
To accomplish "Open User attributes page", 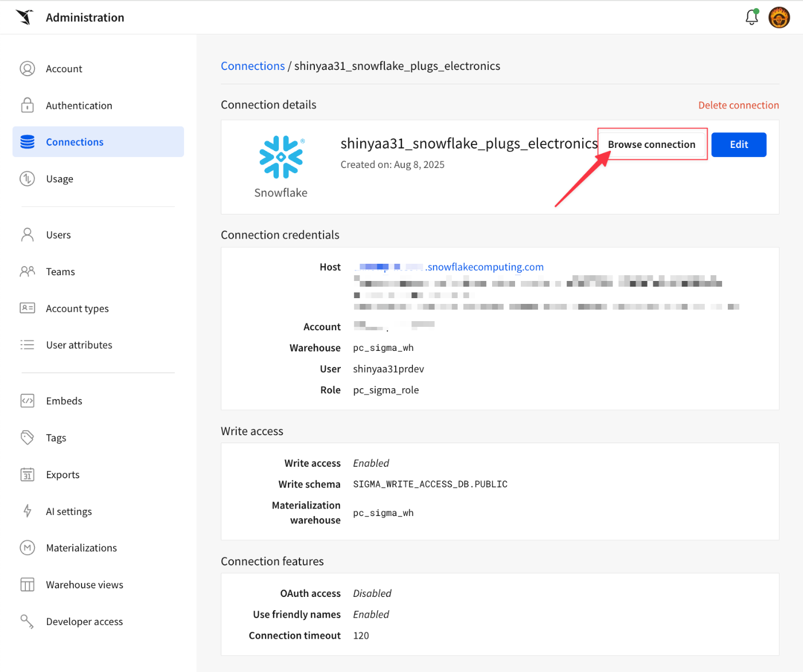I will [x=98, y=345].
